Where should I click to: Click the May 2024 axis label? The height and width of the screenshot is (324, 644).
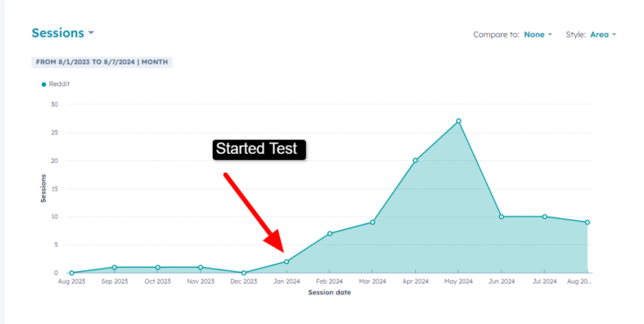(458, 282)
